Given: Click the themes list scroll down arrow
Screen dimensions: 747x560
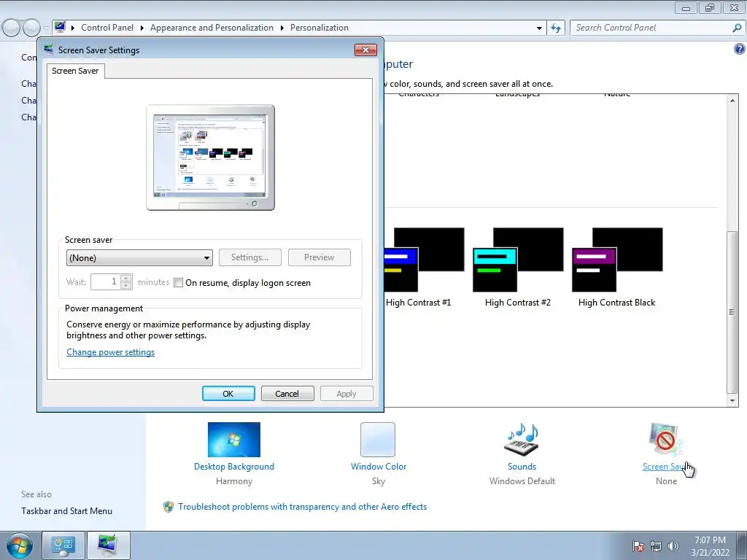Looking at the screenshot, I should tap(732, 401).
